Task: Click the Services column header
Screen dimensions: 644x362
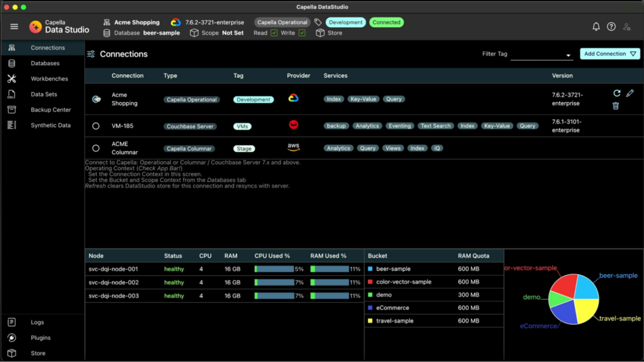Action: [336, 76]
